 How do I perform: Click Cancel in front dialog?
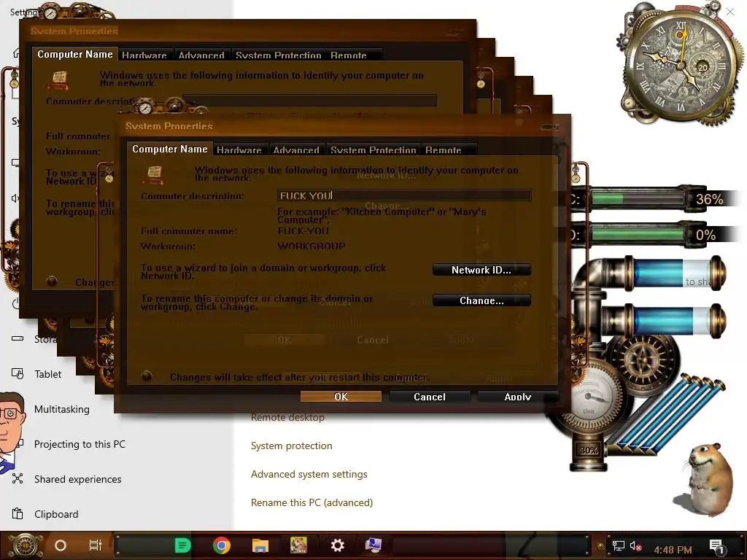[x=429, y=396]
